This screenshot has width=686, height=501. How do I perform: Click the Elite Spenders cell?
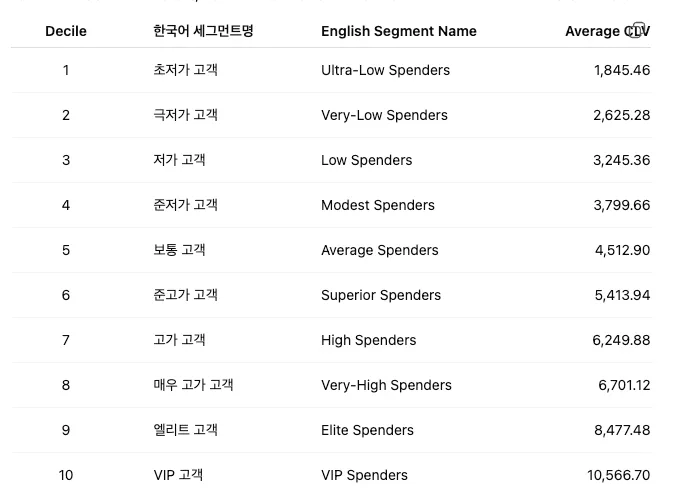(x=367, y=430)
